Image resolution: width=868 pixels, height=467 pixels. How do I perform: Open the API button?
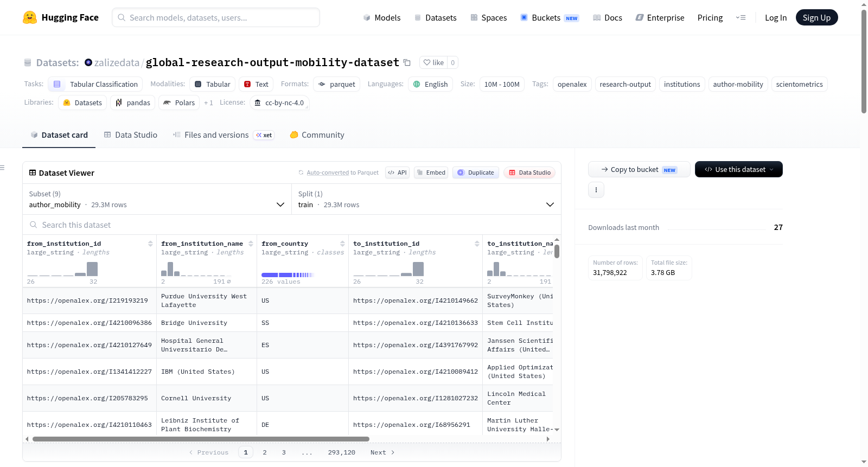[x=397, y=172]
